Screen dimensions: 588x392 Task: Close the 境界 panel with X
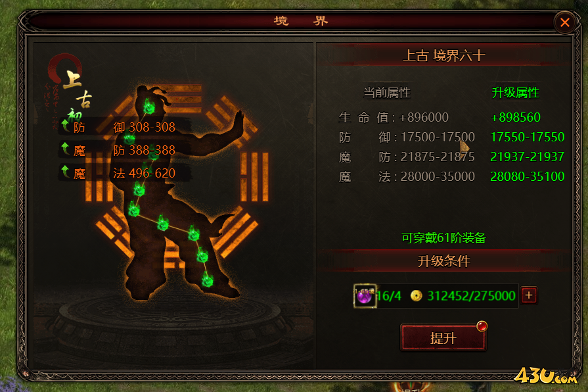tap(565, 22)
